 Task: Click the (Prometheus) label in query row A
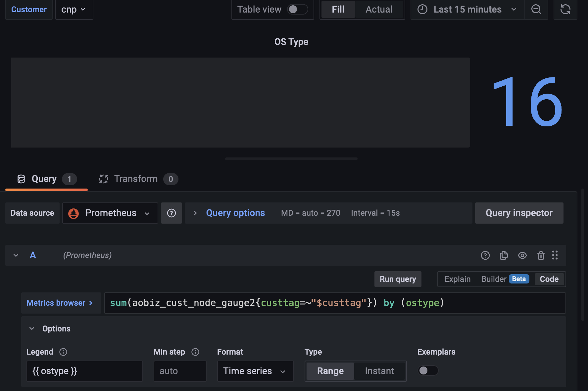tap(87, 255)
